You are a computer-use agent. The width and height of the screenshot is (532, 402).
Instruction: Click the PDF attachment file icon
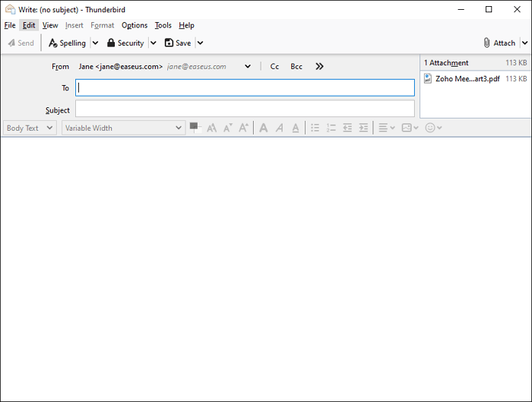[x=427, y=79]
